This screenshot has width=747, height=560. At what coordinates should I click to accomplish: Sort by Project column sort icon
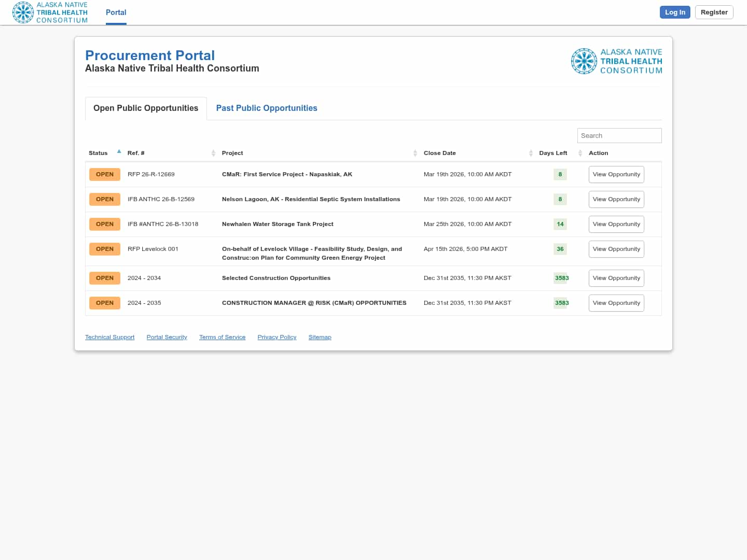pos(415,153)
